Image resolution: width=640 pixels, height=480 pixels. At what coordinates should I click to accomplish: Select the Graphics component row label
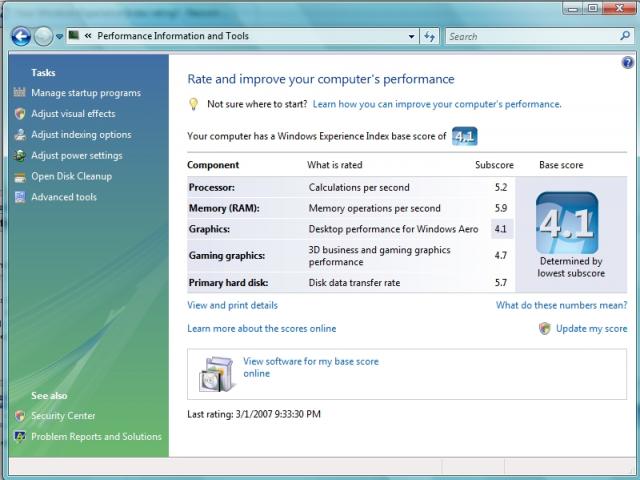click(209, 229)
